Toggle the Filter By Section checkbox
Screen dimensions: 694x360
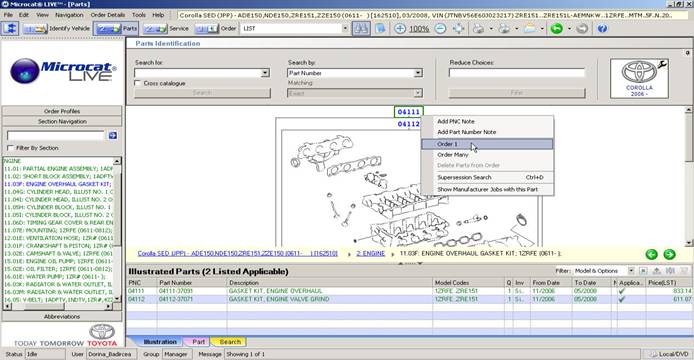coord(11,148)
